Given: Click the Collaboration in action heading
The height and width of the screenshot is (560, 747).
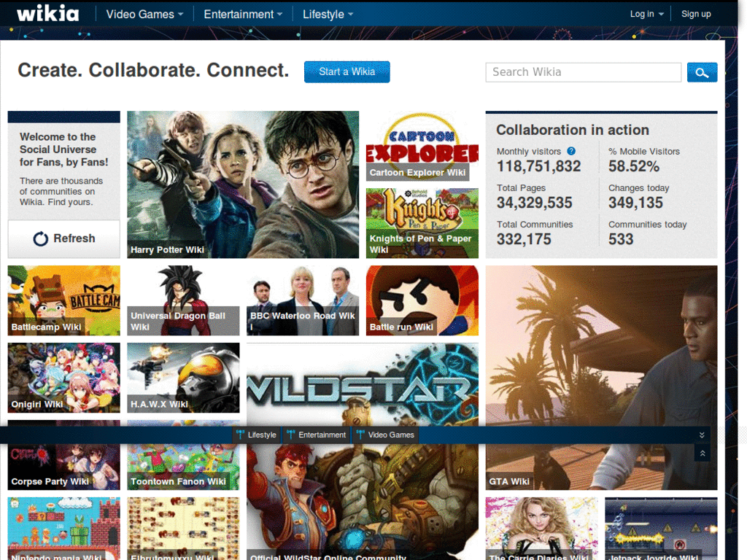Looking at the screenshot, I should click(573, 130).
